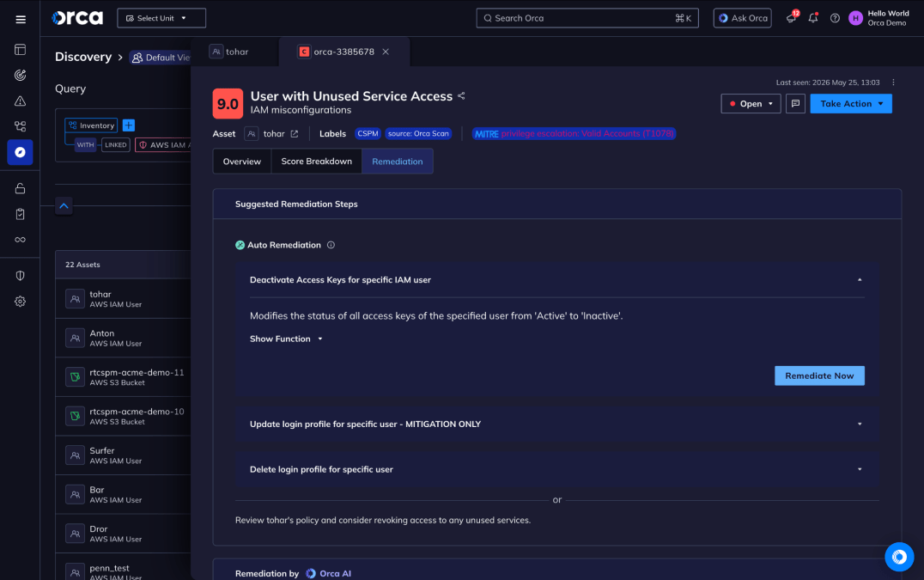The height and width of the screenshot is (580, 924).
Task: Open the alert status Open dropdown
Action: (x=751, y=104)
